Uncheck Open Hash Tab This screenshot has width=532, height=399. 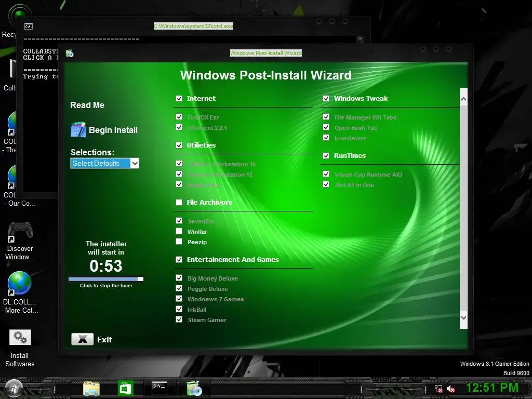coord(326,127)
